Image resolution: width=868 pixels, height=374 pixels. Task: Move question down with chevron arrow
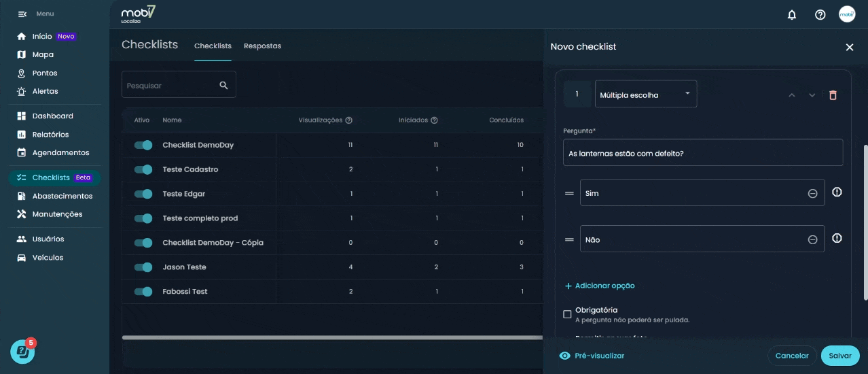click(x=812, y=95)
